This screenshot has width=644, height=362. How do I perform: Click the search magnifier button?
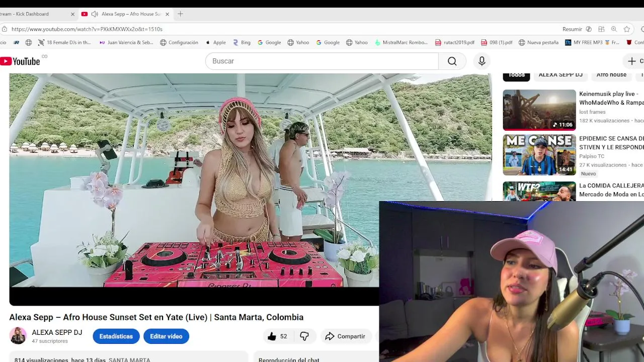(x=452, y=61)
